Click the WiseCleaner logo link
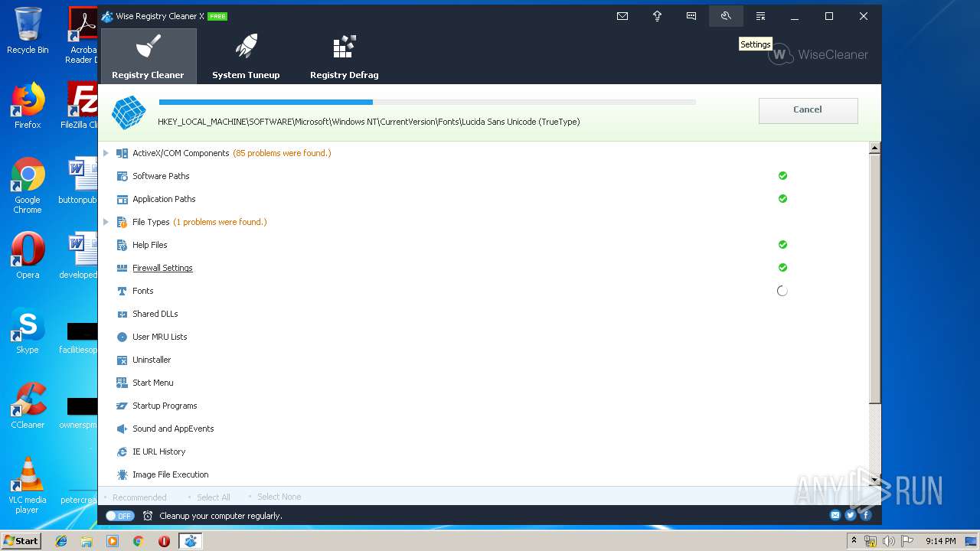The height and width of the screenshot is (551, 980). pyautogui.click(x=818, y=55)
